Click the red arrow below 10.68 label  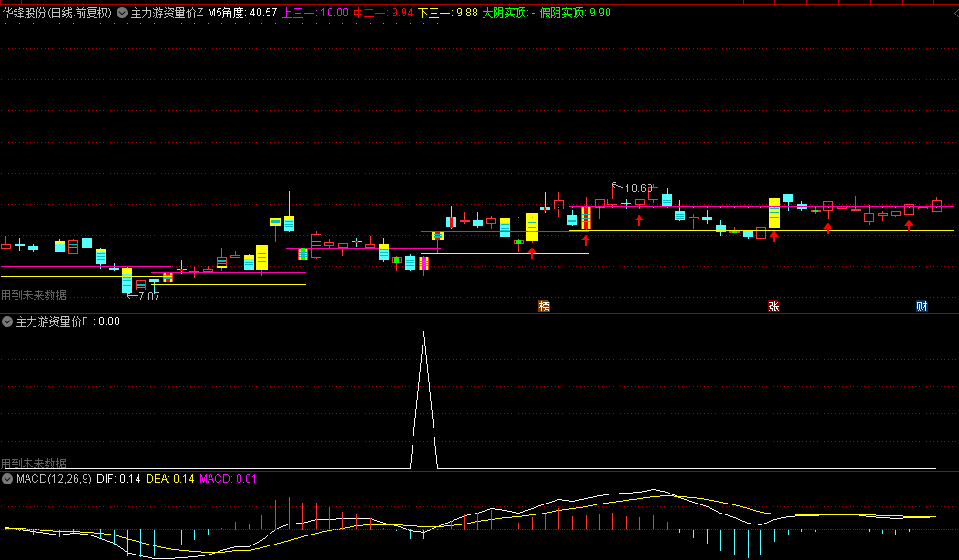639,220
